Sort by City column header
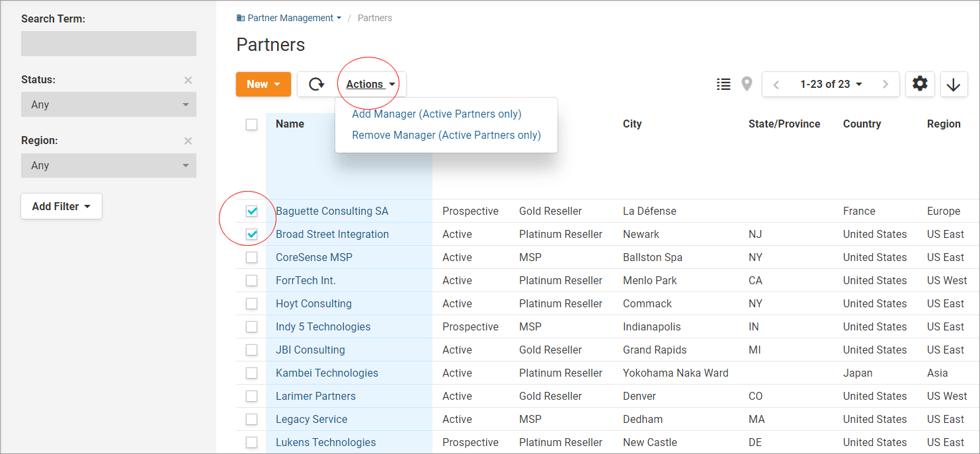The image size is (980, 454). coord(632,124)
